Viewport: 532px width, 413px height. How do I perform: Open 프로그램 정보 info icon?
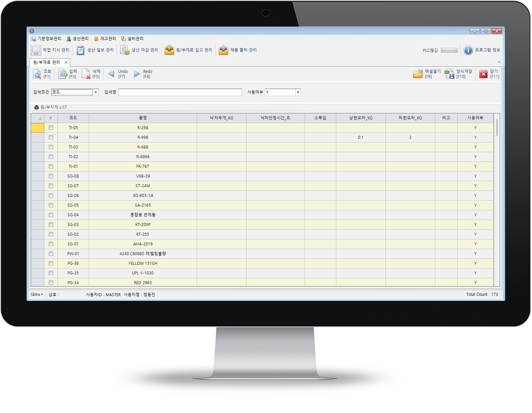tap(468, 51)
